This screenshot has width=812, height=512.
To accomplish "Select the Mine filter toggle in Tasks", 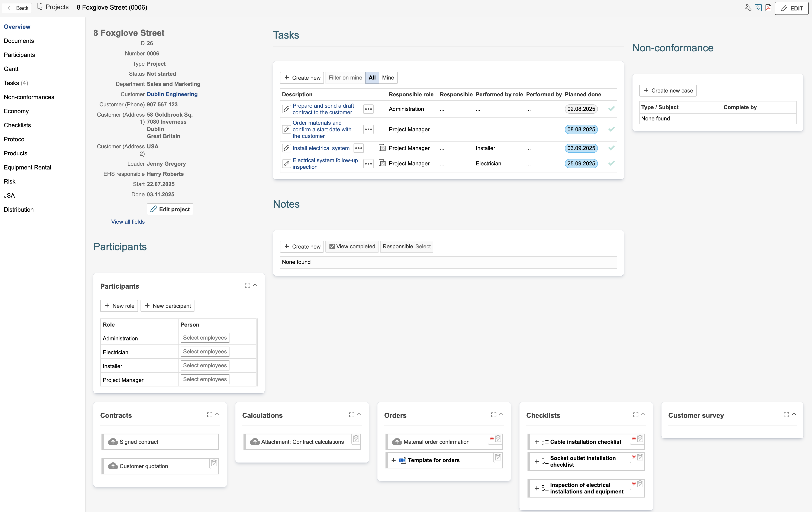I will pos(388,78).
